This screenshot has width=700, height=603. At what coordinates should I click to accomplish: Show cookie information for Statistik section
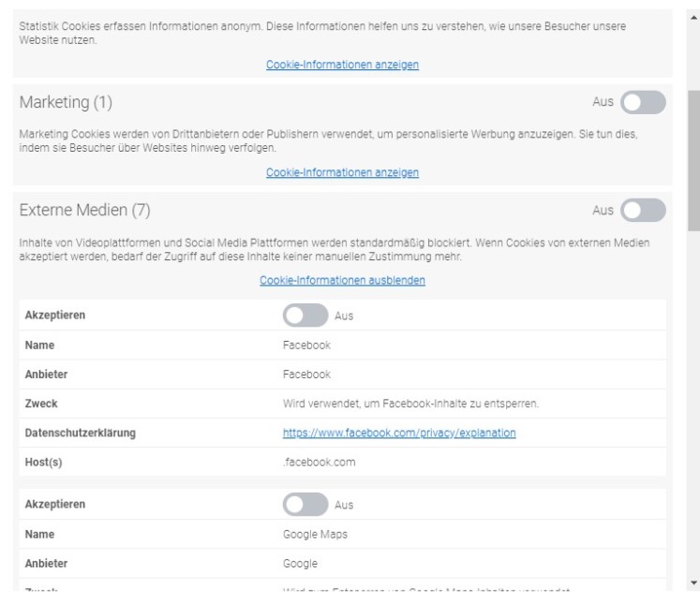click(342, 65)
